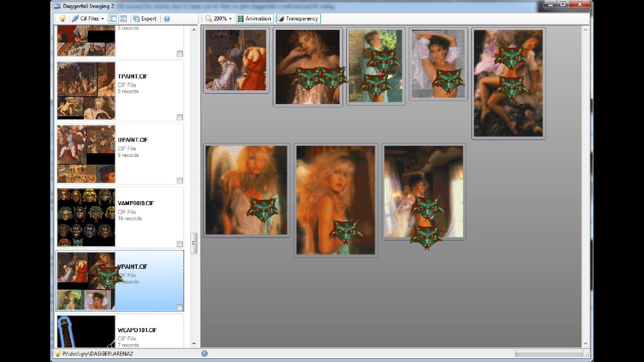The height and width of the screenshot is (362, 644).
Task: Switch to detail list view icon
Action: click(113, 19)
